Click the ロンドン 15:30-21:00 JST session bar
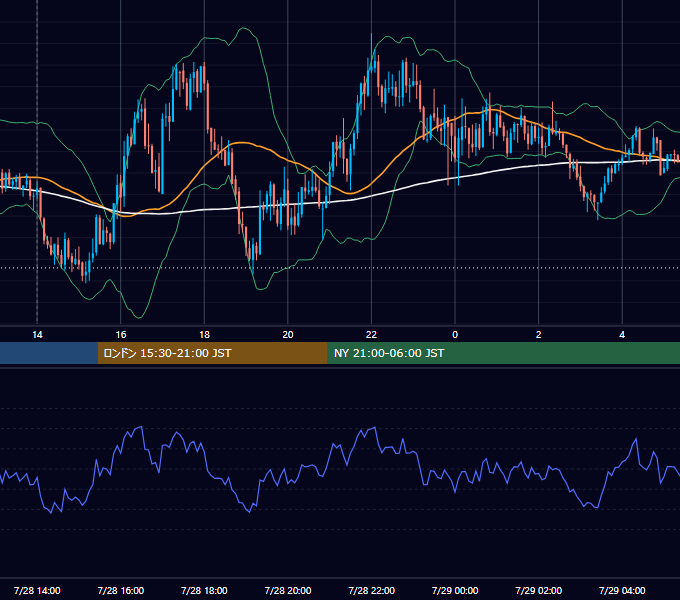Viewport: 680px width, 600px height. [x=212, y=353]
